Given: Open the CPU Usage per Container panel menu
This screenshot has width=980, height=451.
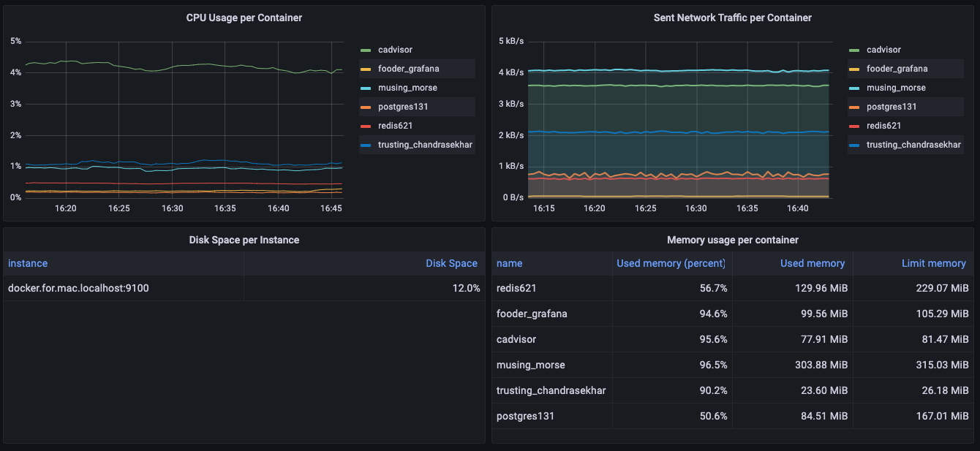Looking at the screenshot, I should [x=244, y=18].
